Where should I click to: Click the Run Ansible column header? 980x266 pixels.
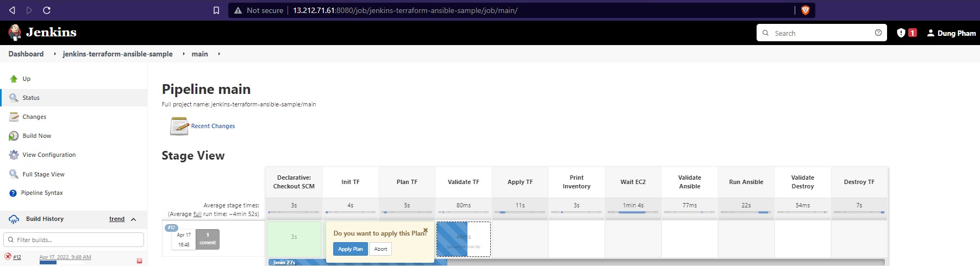[x=746, y=182]
